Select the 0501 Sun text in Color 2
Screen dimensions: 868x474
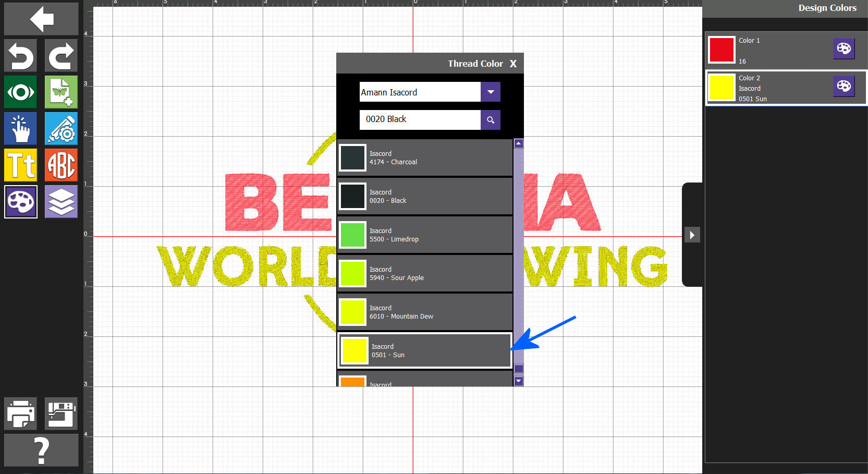(752, 99)
